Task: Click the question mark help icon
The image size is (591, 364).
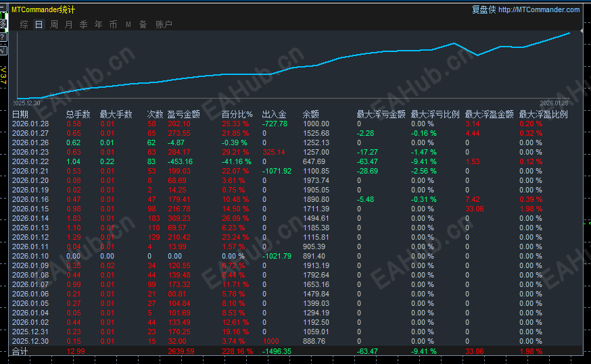Action: coord(2,37)
